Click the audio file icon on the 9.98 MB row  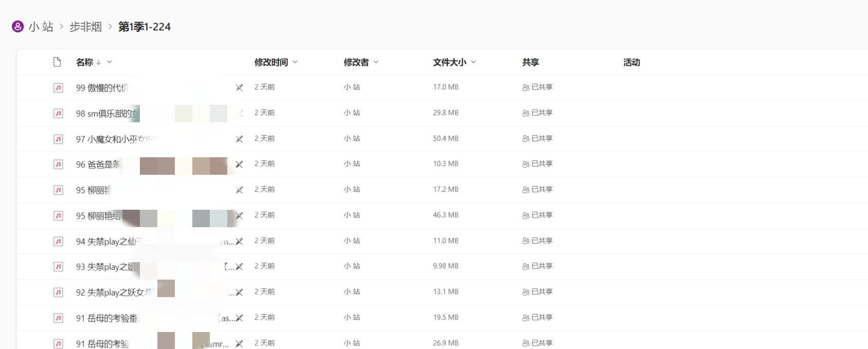tap(58, 266)
